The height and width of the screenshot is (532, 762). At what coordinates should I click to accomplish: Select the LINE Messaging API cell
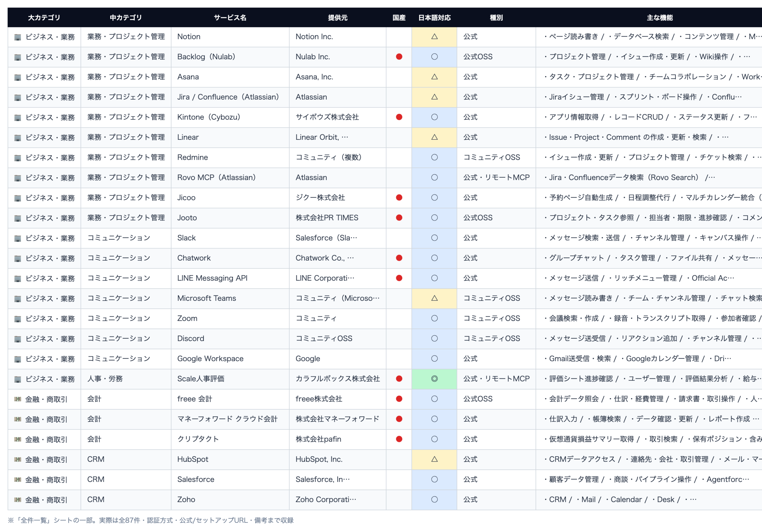click(230, 278)
